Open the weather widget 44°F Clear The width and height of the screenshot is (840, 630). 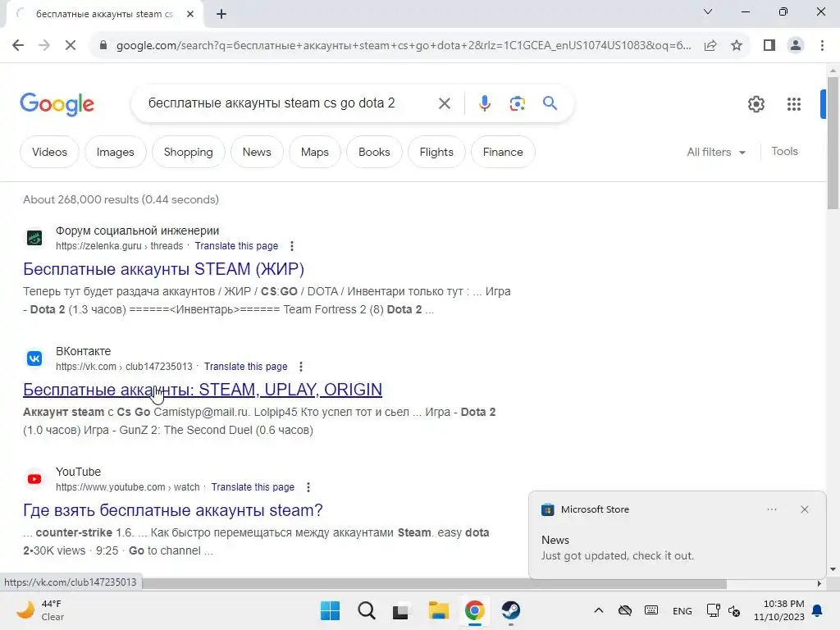coord(39,610)
